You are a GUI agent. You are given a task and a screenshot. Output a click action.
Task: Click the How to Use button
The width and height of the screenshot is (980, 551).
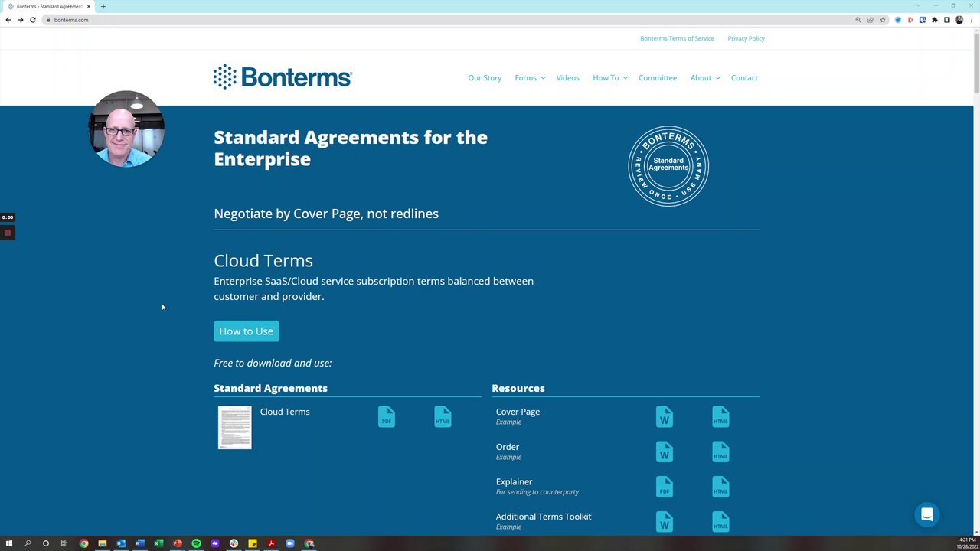pos(246,331)
